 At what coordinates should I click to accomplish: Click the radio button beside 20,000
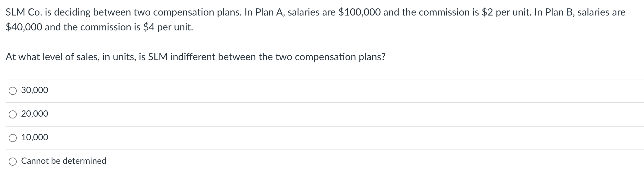[x=12, y=114]
